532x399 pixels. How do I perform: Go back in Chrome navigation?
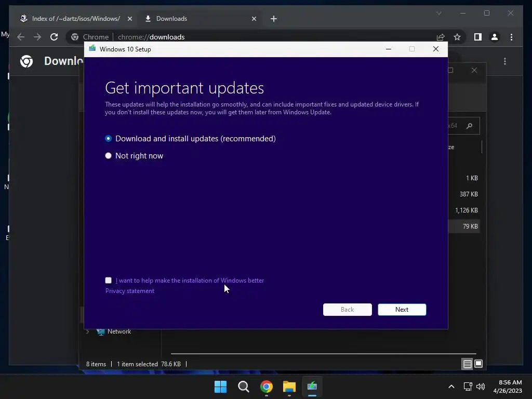pyautogui.click(x=21, y=37)
